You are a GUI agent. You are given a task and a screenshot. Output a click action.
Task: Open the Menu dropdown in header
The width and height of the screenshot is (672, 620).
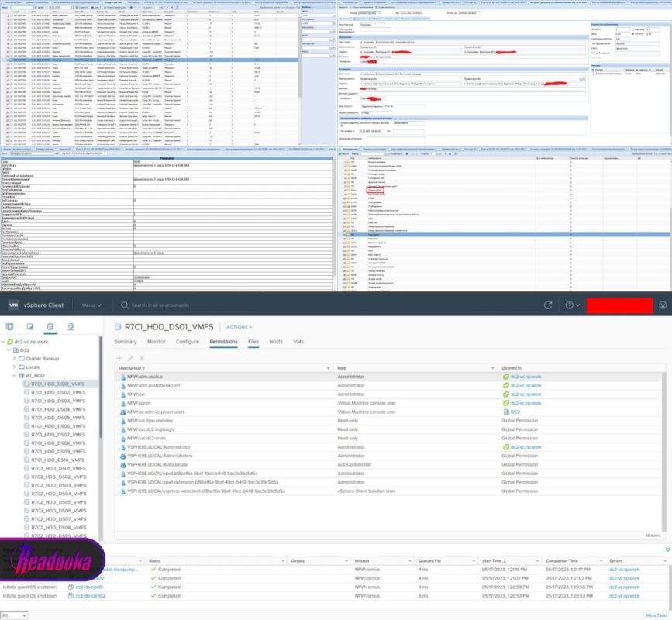(91, 305)
